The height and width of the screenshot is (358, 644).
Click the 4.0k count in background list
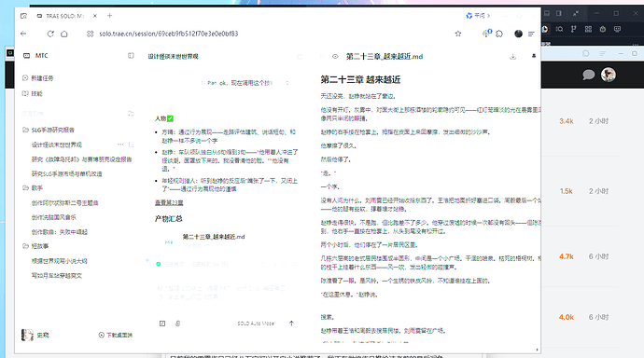click(566, 317)
